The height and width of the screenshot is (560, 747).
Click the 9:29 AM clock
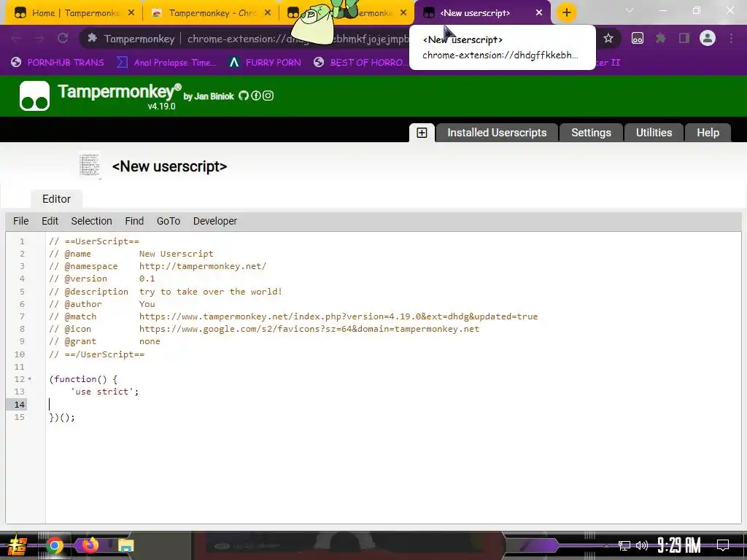[x=679, y=545]
